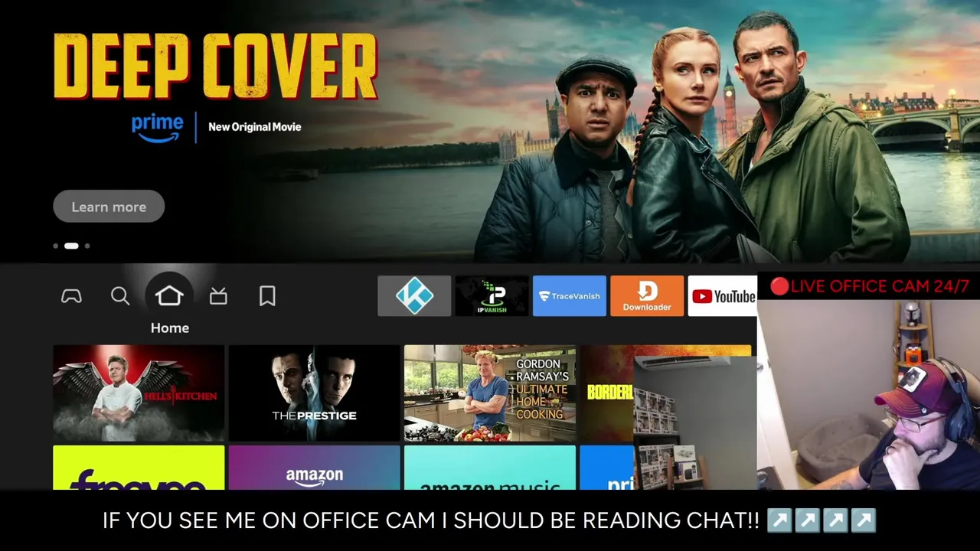
Task: Launch the Kodi app
Action: coord(414,296)
